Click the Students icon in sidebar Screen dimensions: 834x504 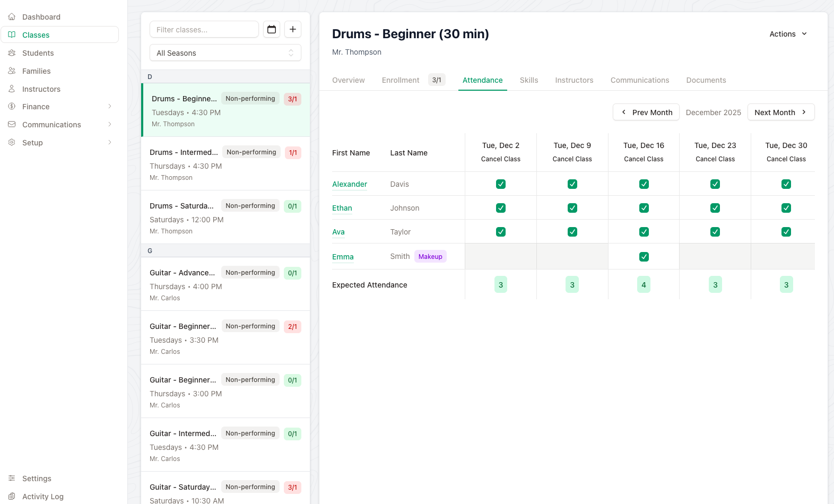(12, 53)
